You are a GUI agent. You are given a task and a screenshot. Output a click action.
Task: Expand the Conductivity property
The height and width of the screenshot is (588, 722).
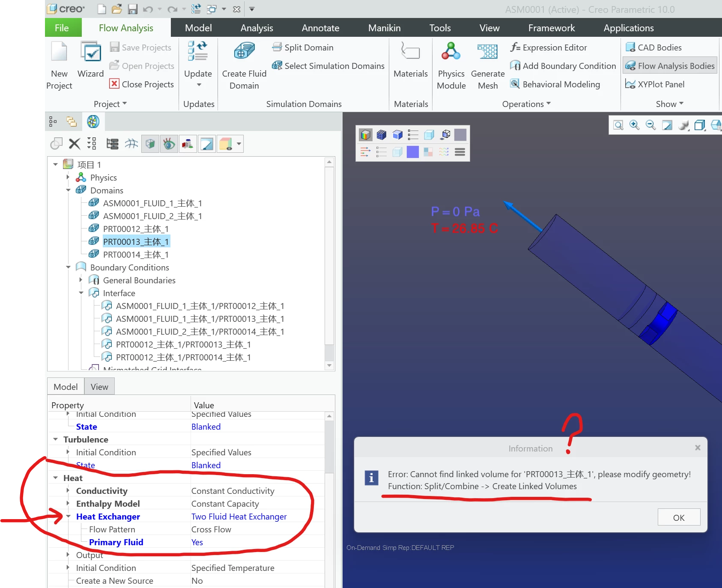coord(68,490)
